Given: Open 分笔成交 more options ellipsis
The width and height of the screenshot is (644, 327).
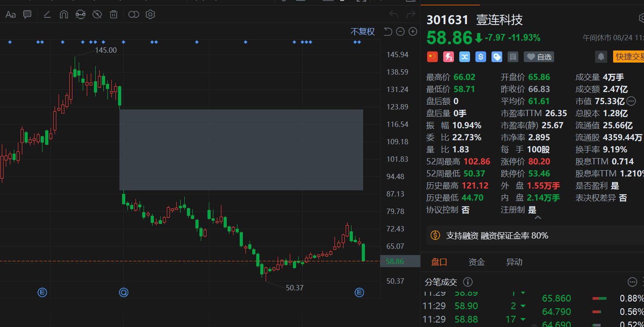Looking at the screenshot, I should click(x=632, y=282).
